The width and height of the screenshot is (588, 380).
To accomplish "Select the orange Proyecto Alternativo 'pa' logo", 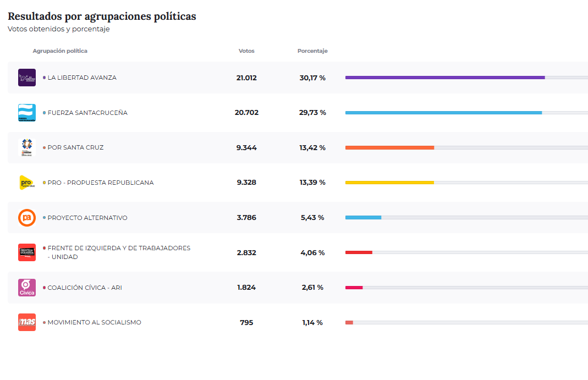I will click(26, 217).
